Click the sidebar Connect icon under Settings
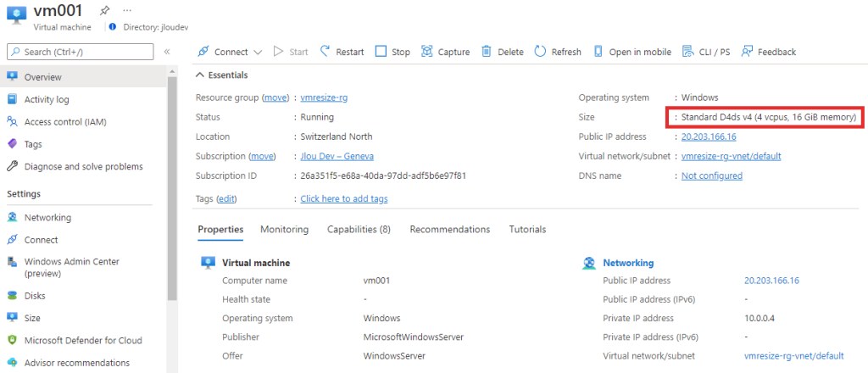Viewport: 868px width, 373px height. pos(12,240)
